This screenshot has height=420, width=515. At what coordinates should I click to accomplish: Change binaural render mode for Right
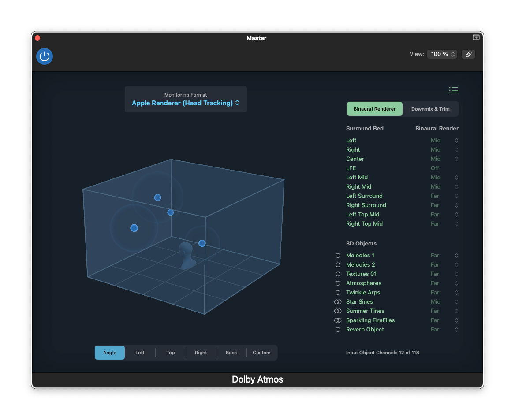(456, 150)
